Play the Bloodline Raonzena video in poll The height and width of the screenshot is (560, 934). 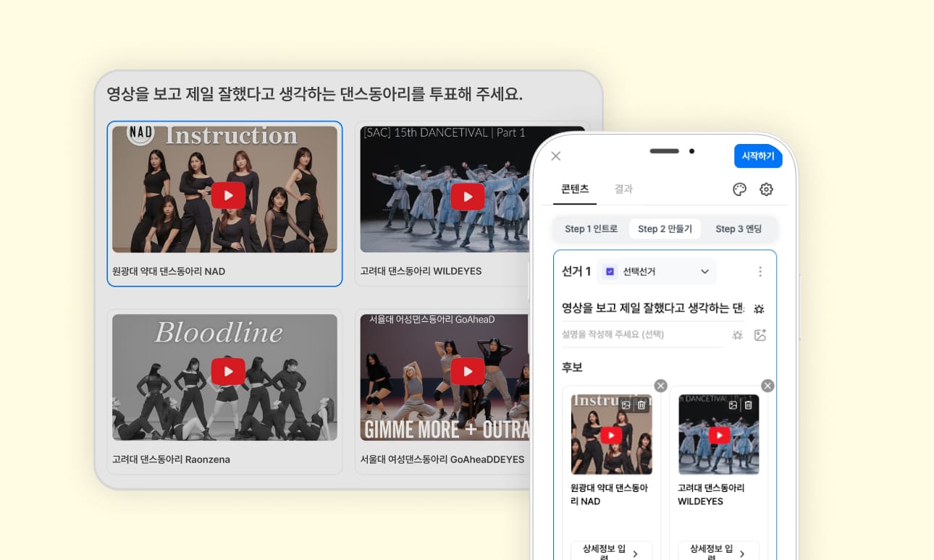(228, 371)
